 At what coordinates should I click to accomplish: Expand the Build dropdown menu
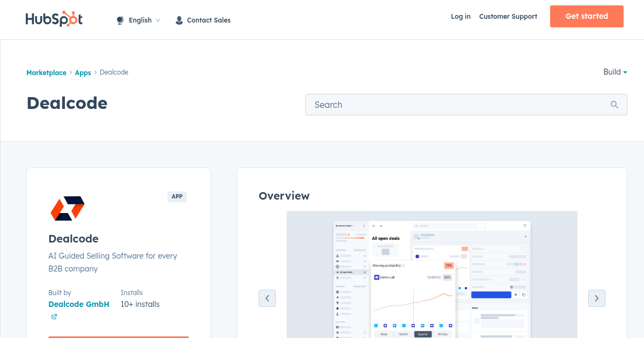tap(615, 72)
